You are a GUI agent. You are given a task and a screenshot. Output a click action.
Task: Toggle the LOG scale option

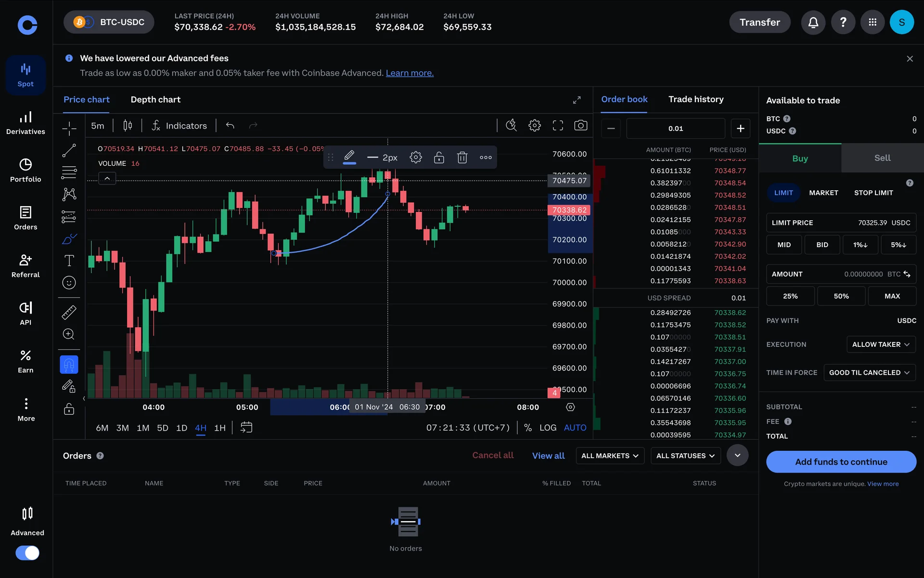tap(548, 428)
